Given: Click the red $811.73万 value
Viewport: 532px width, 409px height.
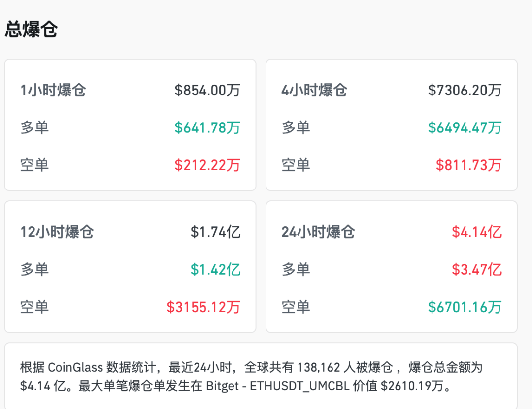Looking at the screenshot, I should 469,165.
